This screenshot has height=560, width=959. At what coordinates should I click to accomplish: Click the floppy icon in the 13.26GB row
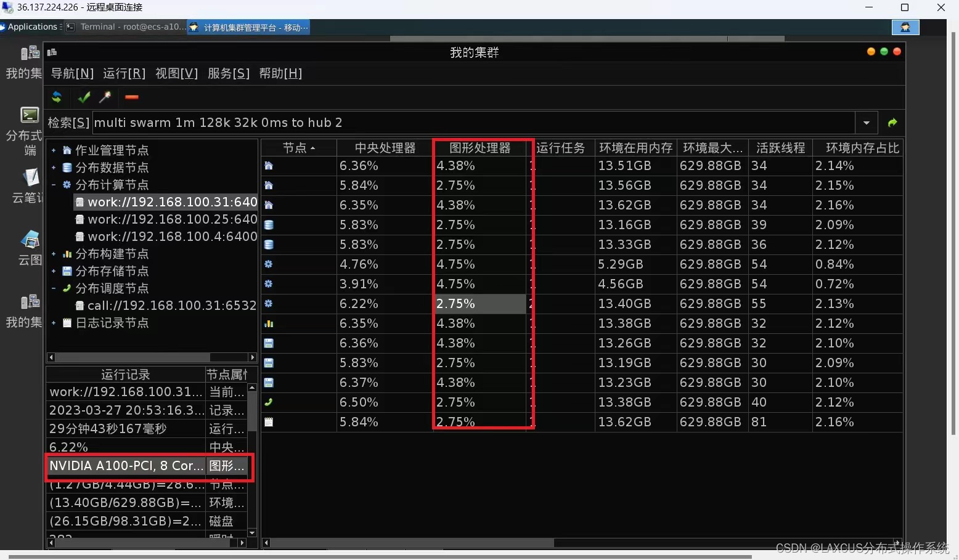pyautogui.click(x=269, y=343)
